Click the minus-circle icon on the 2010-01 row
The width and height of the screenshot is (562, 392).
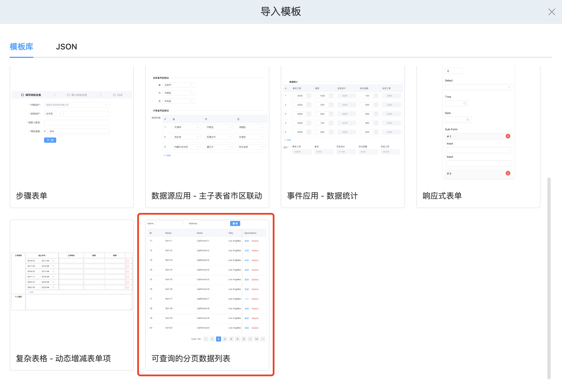point(127,261)
